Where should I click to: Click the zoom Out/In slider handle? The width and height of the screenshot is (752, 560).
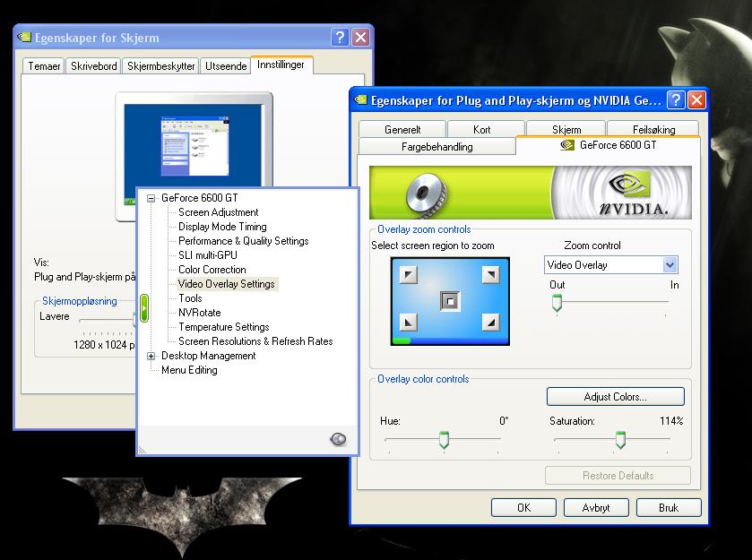[557, 303]
